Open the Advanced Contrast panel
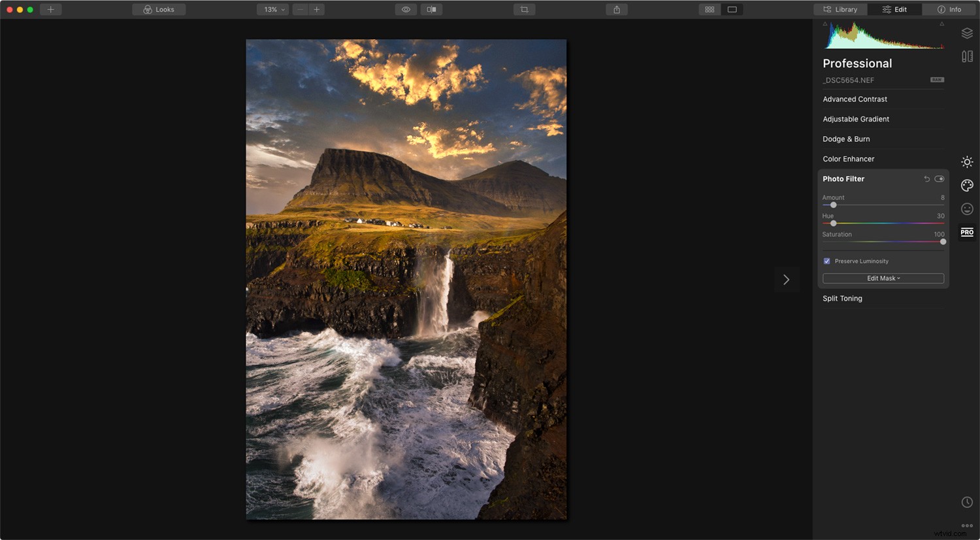 coord(855,99)
